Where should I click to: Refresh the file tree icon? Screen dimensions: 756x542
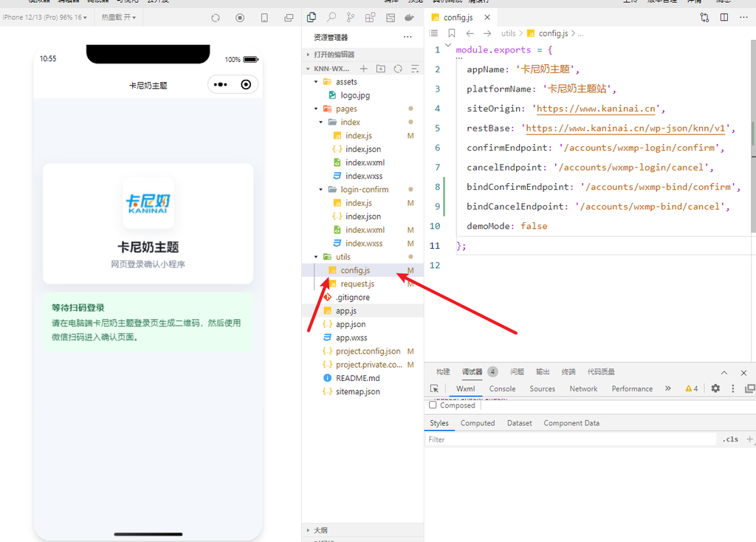pos(398,69)
